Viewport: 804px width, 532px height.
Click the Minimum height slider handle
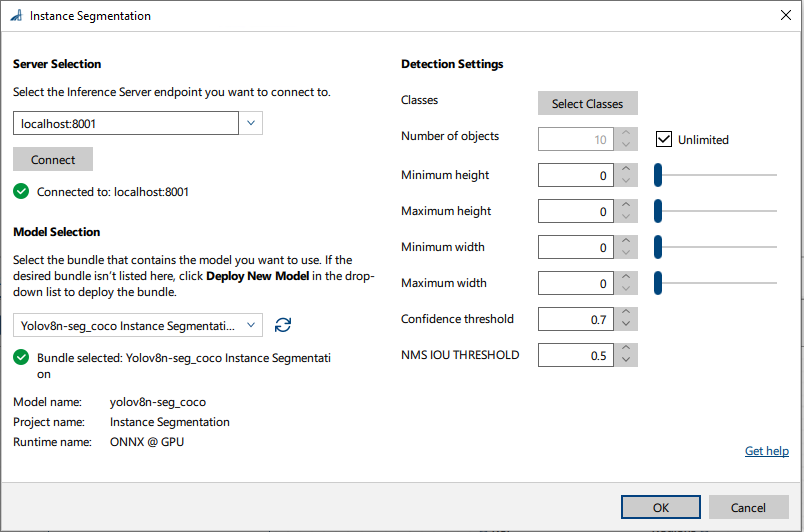click(x=658, y=175)
